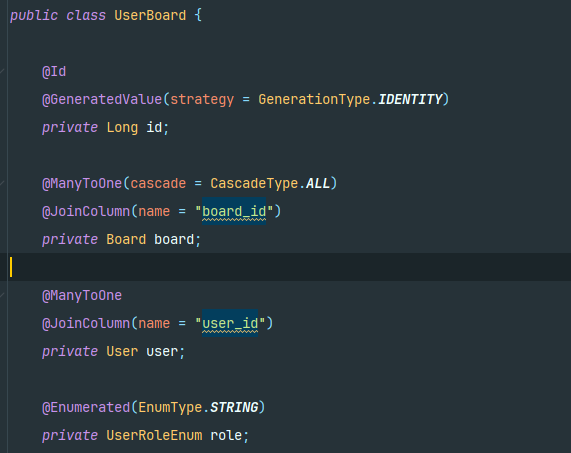571x453 pixels.
Task: Click the highlighted board_id string
Action: [234, 211]
